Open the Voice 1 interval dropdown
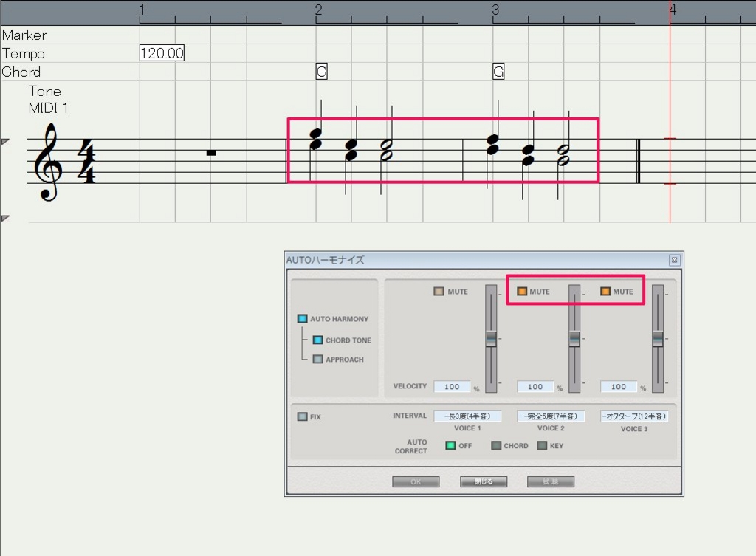Screen dimensions: 756x556 click(x=467, y=416)
